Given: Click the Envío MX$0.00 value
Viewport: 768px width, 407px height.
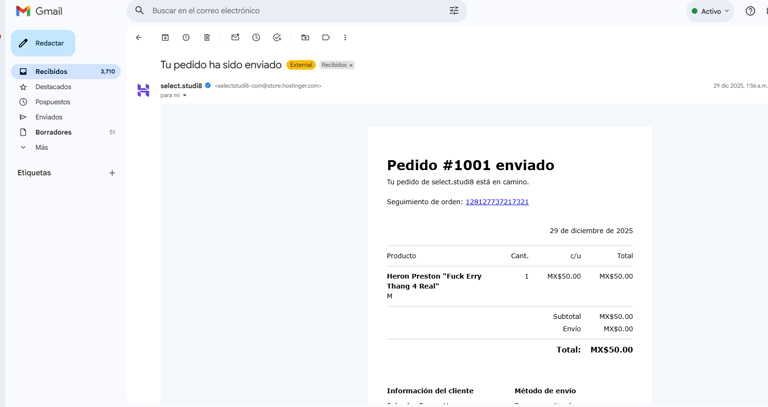Looking at the screenshot, I should 618,329.
